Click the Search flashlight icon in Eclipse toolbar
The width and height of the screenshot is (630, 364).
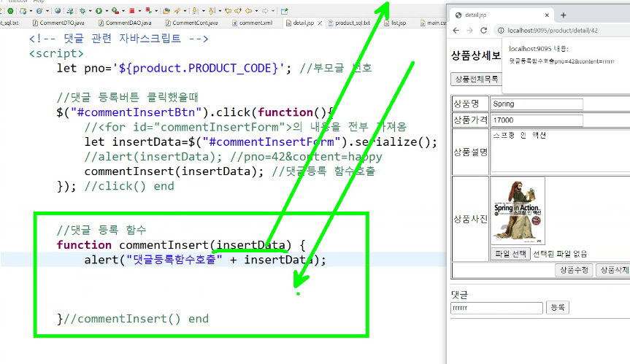[x=177, y=11]
